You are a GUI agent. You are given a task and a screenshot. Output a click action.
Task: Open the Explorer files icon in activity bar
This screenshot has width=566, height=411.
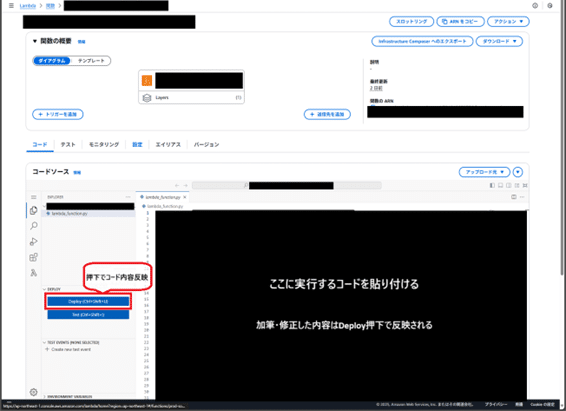tap(34, 210)
